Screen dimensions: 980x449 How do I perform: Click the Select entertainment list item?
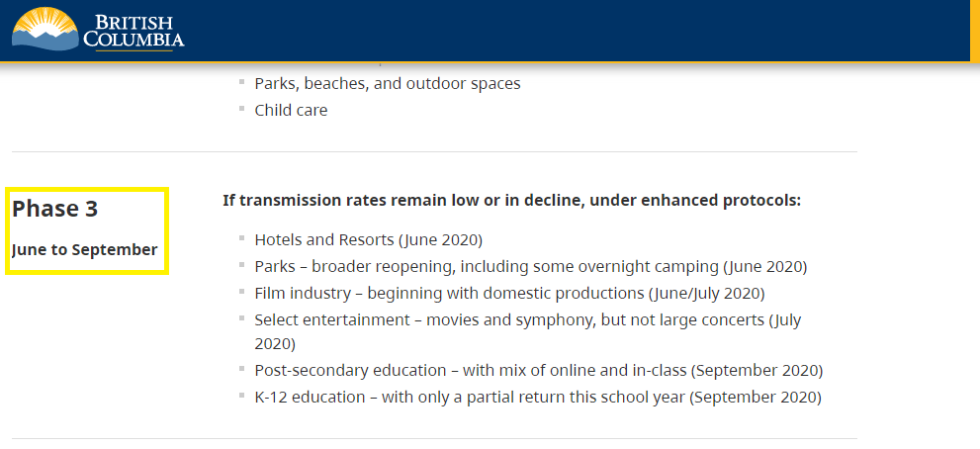point(527,331)
